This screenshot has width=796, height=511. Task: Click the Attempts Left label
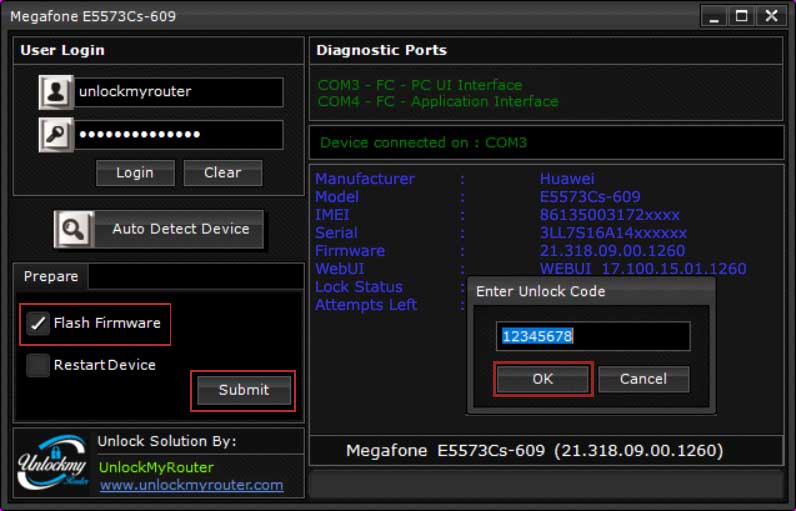pos(366,305)
